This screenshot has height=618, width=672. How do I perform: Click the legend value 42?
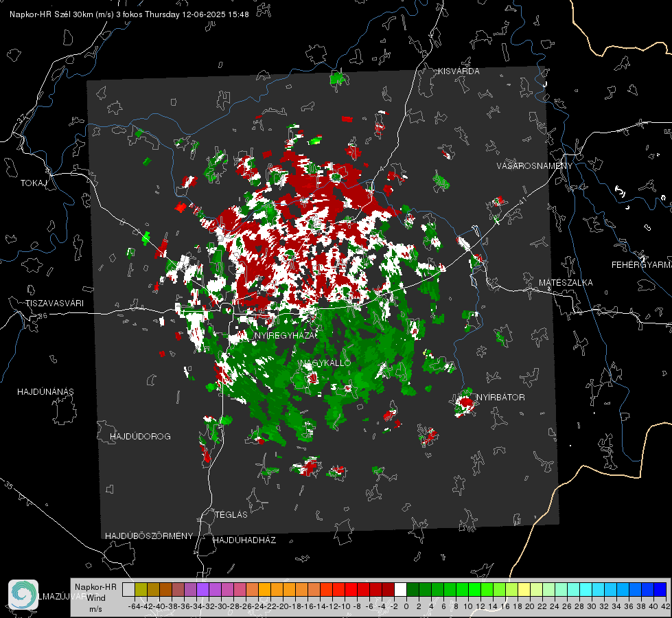click(x=666, y=606)
